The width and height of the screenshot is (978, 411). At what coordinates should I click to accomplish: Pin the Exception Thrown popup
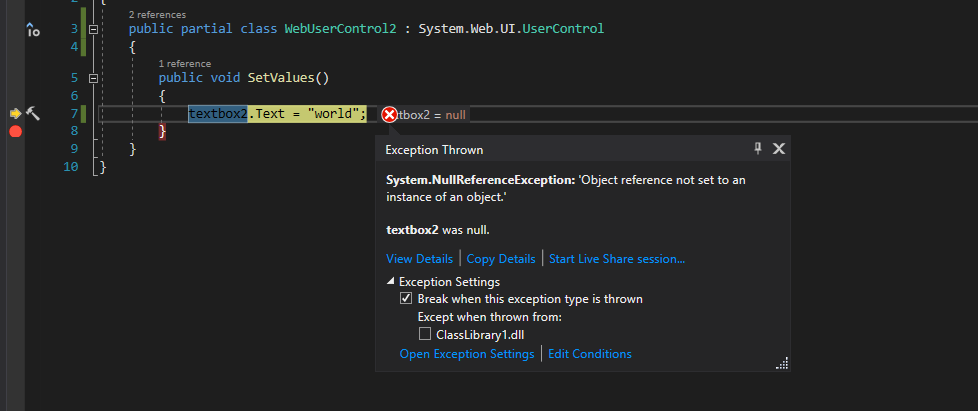pyautogui.click(x=758, y=148)
